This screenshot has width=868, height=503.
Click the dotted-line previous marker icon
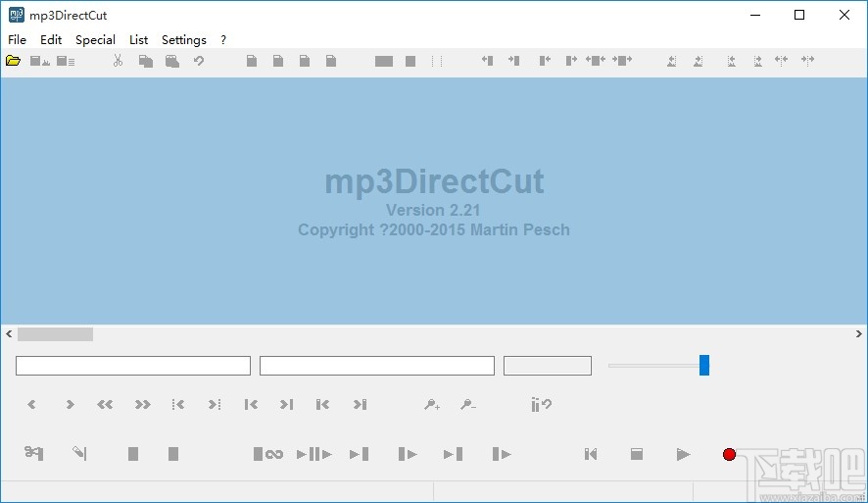(177, 404)
